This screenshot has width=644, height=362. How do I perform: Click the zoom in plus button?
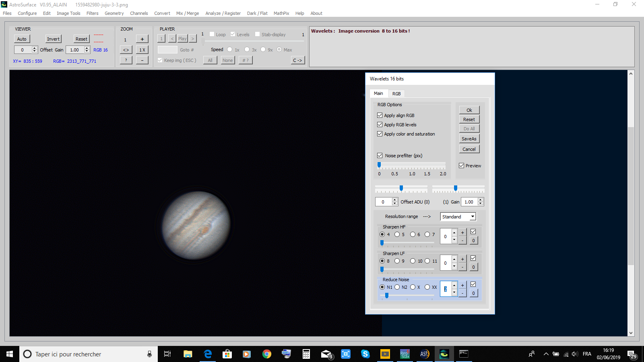(x=142, y=39)
